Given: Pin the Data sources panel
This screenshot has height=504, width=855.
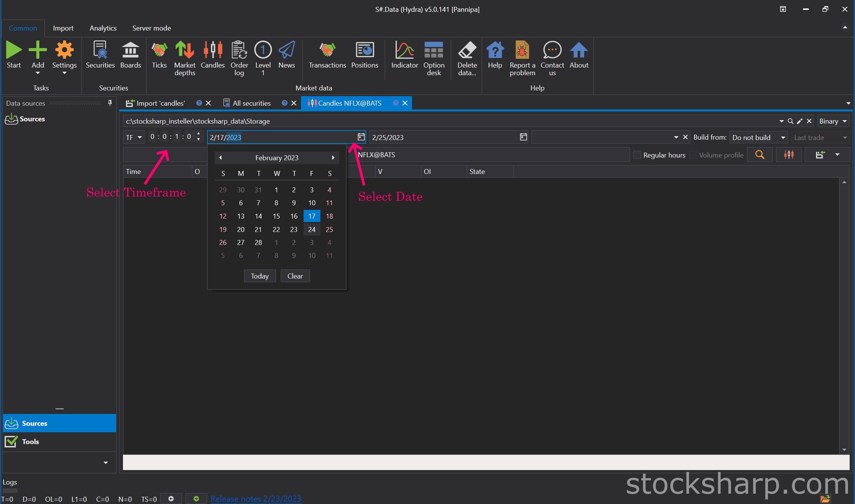Looking at the screenshot, I should click(110, 103).
